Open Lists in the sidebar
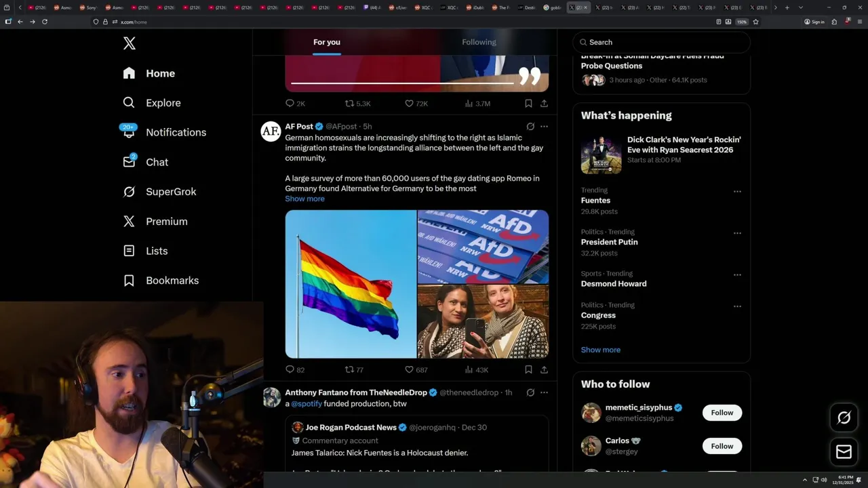 [x=145, y=251]
